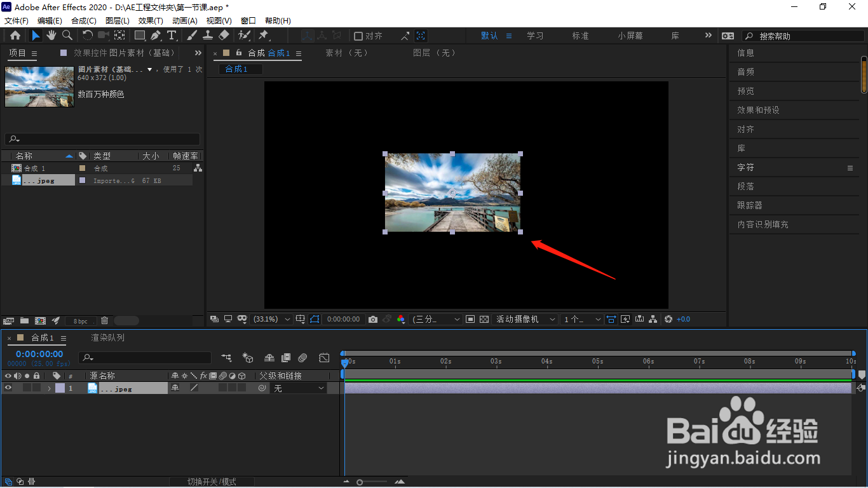Click the Home icon in the toolbar

coord(15,36)
